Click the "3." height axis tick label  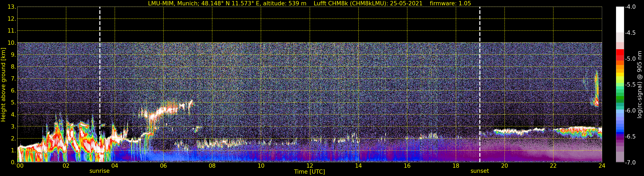(x=13, y=127)
